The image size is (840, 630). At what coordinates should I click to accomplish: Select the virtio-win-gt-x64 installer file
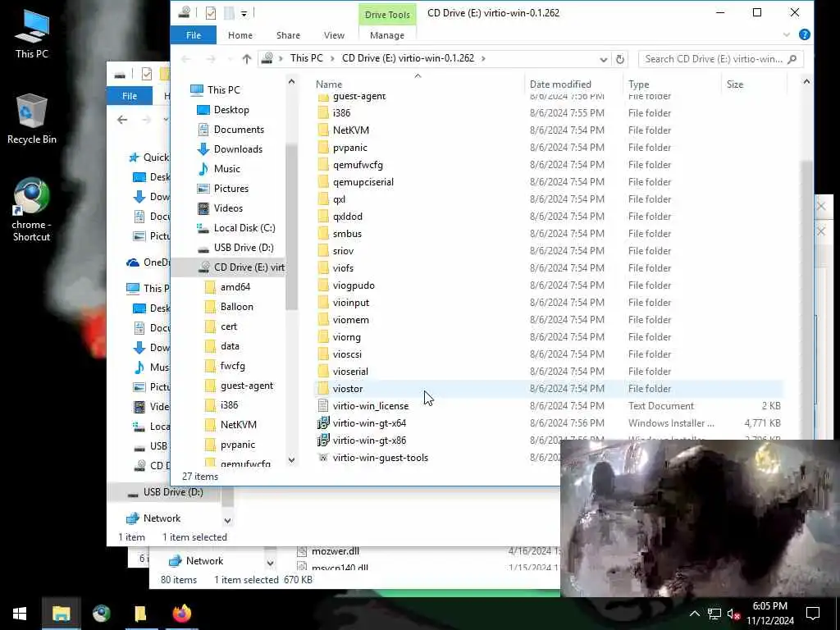(x=369, y=423)
